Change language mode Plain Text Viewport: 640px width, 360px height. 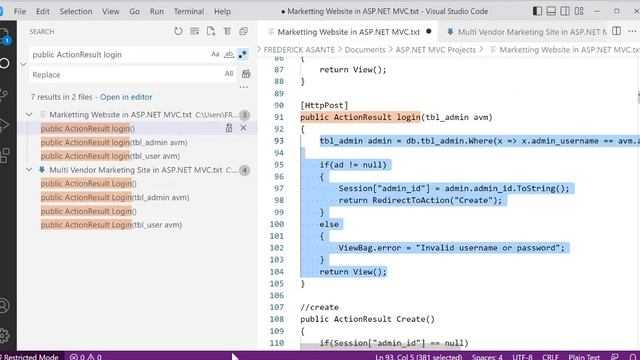click(x=584, y=357)
